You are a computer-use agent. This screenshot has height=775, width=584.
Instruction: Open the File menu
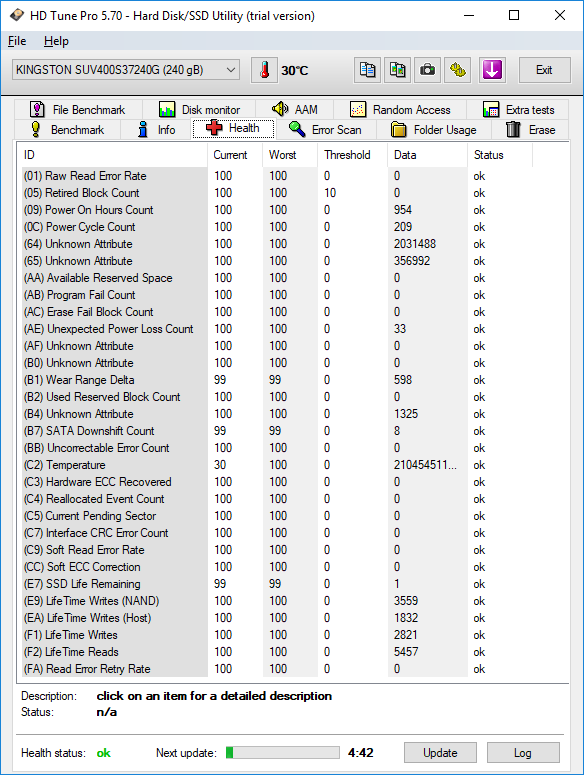17,41
